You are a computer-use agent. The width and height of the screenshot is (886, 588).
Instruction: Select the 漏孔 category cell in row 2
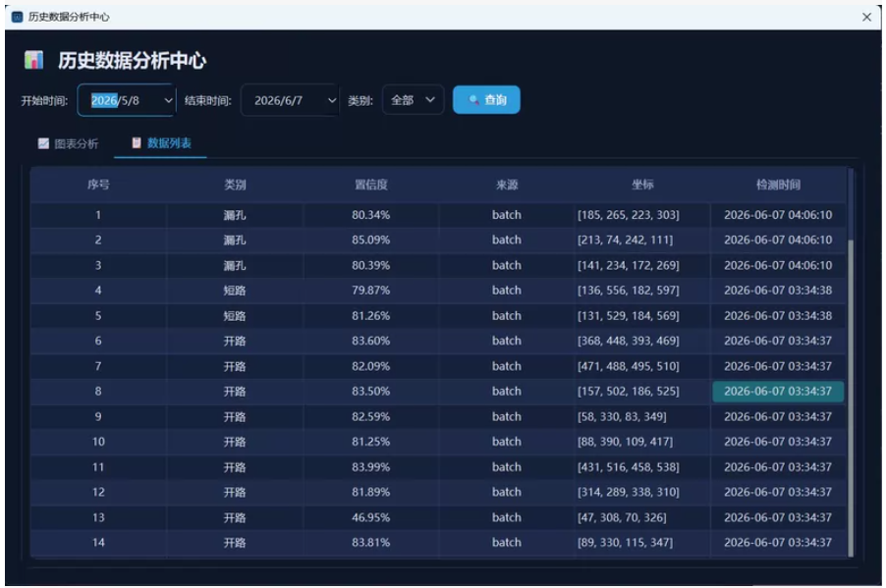235,241
